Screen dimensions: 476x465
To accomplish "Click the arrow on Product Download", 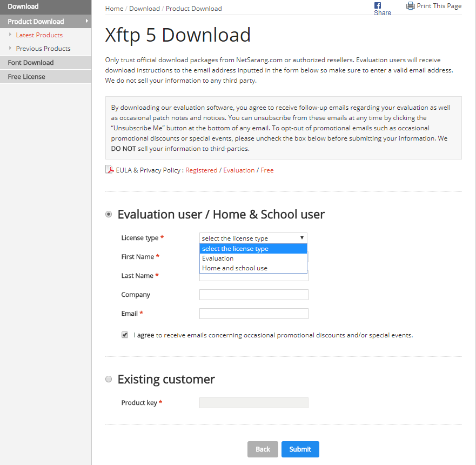I will 87,21.
